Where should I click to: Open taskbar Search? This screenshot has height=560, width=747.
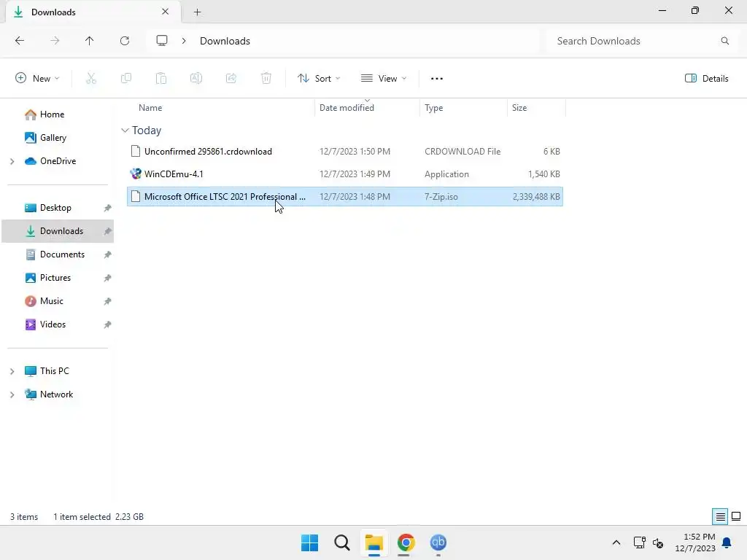point(342,542)
